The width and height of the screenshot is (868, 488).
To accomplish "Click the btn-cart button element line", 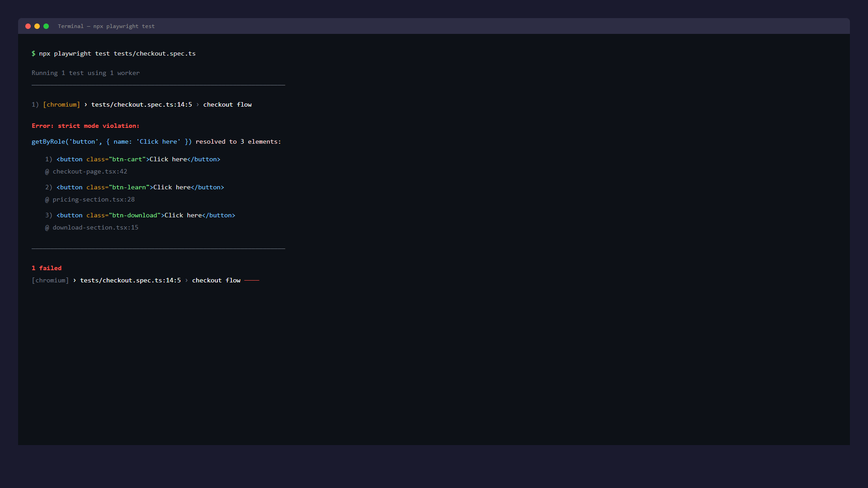I will (138, 159).
